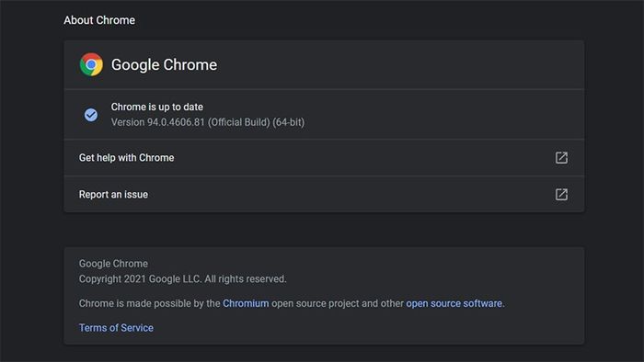644x362 pixels.
Task: Click the Version 94.0.4606.81 text
Action: point(158,122)
